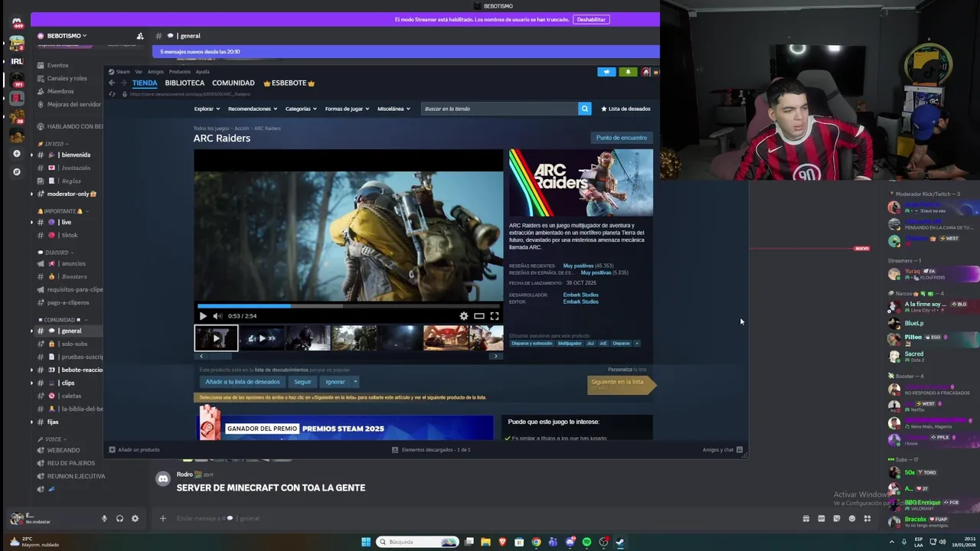Open Steam icon on the taskbar

pyautogui.click(x=620, y=542)
